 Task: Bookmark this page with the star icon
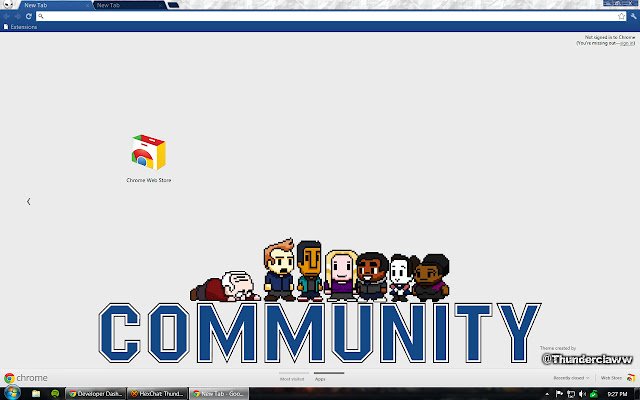point(621,16)
